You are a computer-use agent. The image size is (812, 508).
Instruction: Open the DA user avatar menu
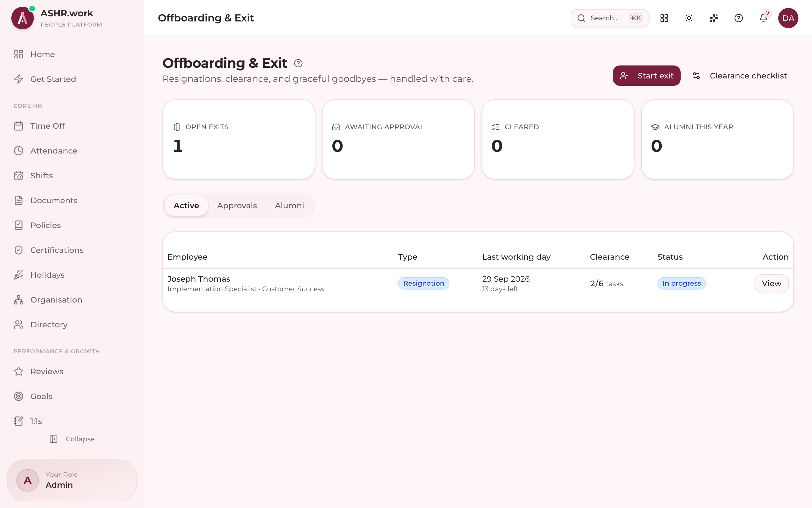(788, 18)
